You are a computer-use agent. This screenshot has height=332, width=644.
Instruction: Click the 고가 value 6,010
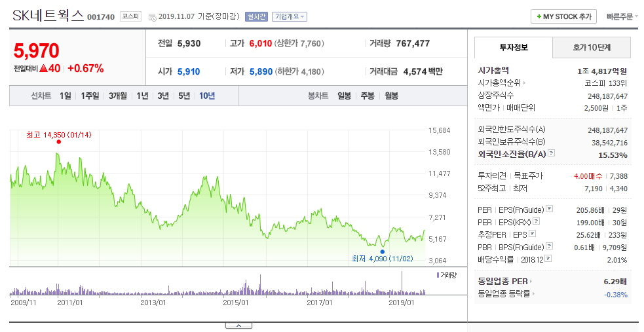pos(261,43)
